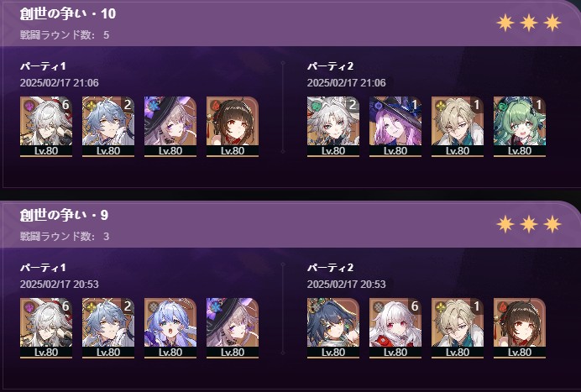Click the stage 10 パーティ2 label
Screen dimensions: 581x392
tap(330, 66)
